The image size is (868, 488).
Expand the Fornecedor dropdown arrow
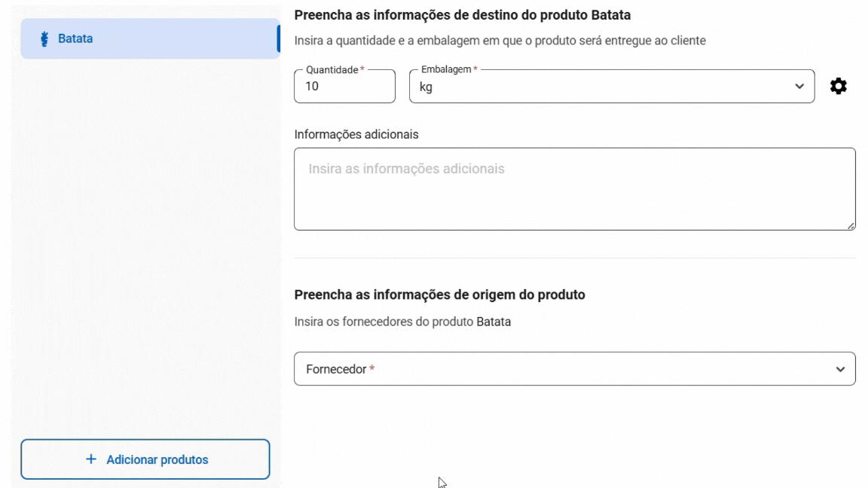click(x=840, y=370)
